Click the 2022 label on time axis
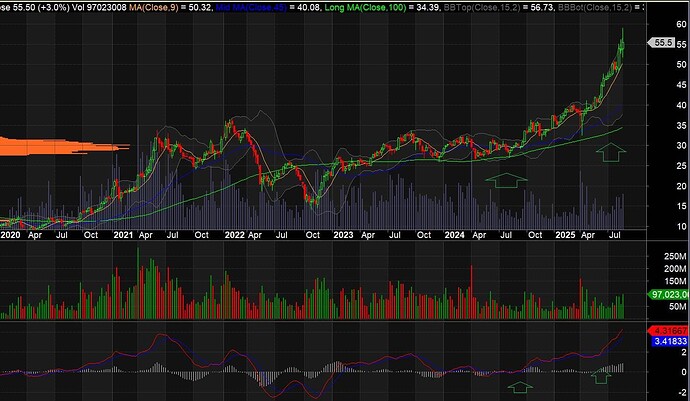Viewport: 690px width, 401px height. [234, 235]
